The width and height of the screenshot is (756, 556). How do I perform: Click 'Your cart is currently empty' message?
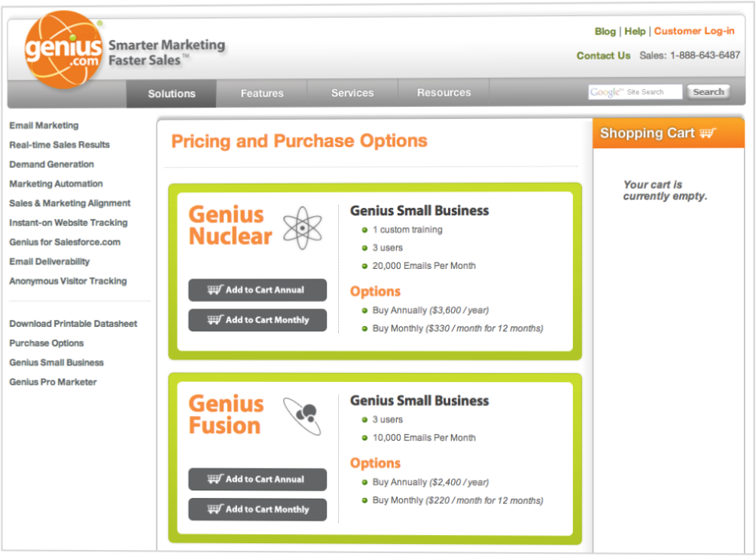(665, 191)
